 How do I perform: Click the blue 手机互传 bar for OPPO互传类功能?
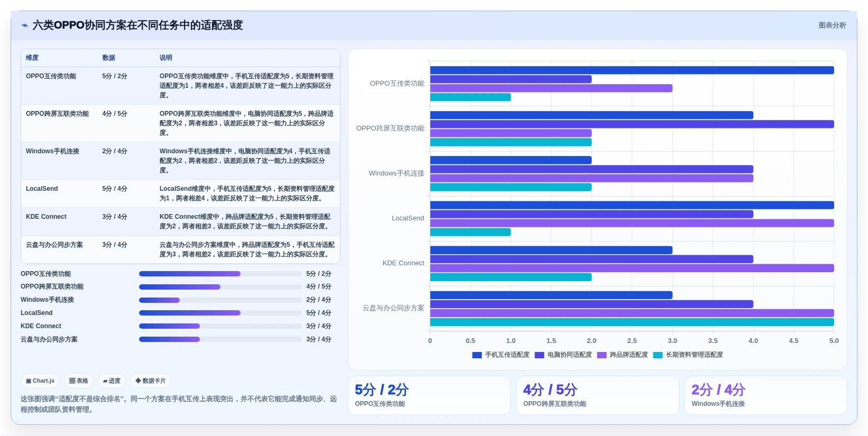pyautogui.click(x=632, y=70)
